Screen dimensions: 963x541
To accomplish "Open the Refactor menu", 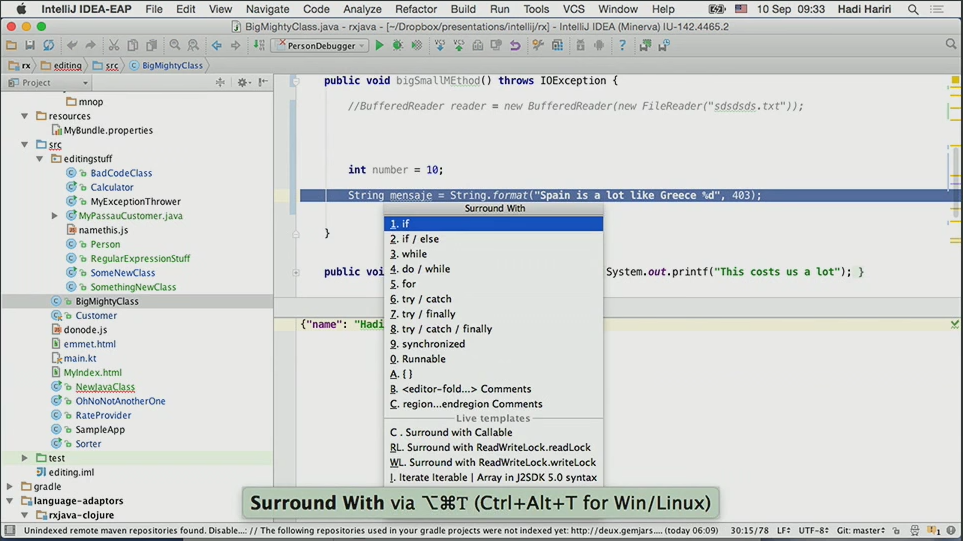I will 416,9.
